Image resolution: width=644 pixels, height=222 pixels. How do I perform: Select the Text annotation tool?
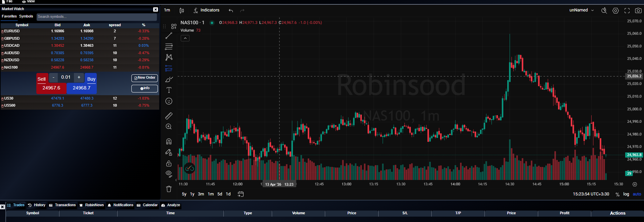click(x=169, y=90)
